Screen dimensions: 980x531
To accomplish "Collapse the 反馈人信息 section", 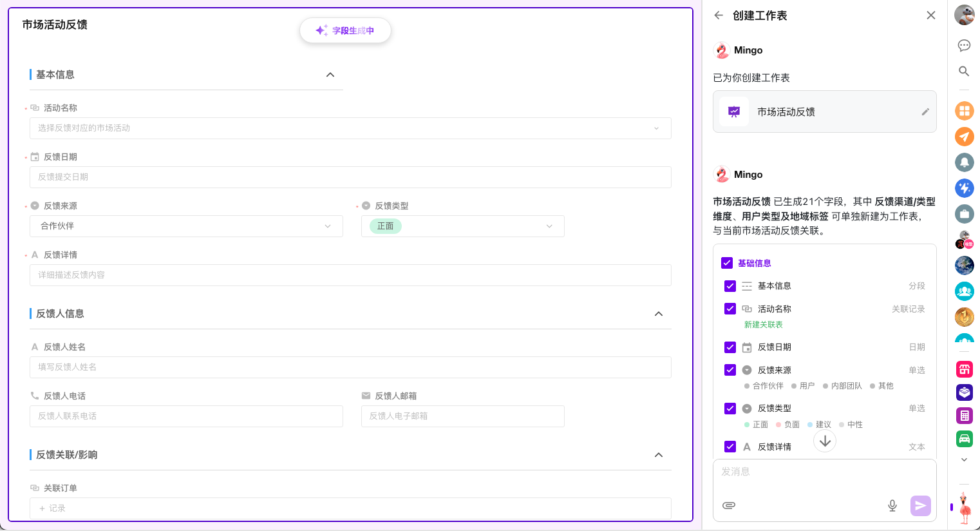I will [659, 314].
